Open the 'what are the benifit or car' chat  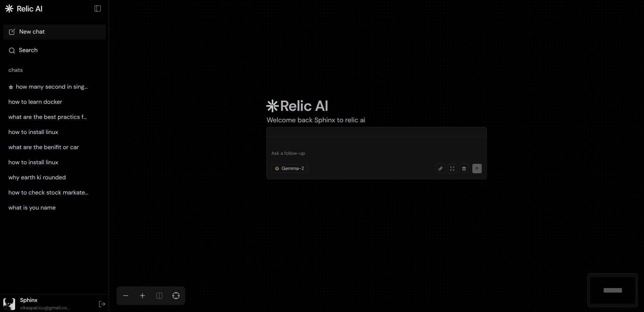(x=44, y=147)
